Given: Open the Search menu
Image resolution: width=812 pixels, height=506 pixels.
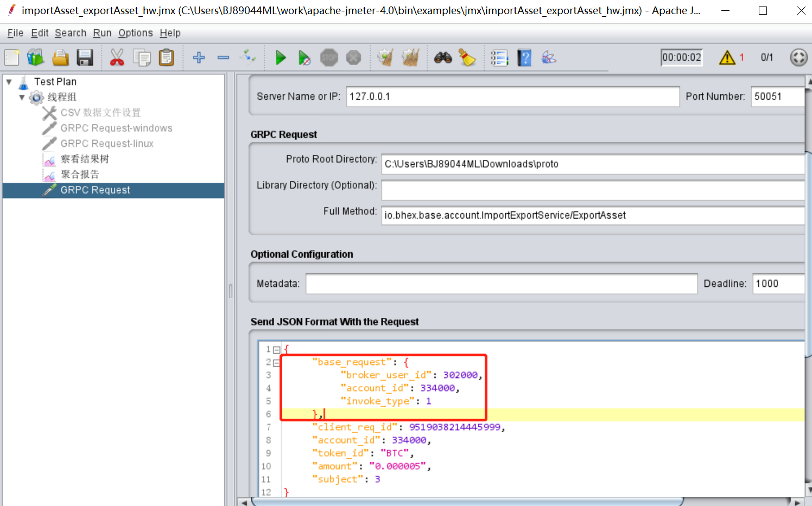Looking at the screenshot, I should (x=71, y=33).
